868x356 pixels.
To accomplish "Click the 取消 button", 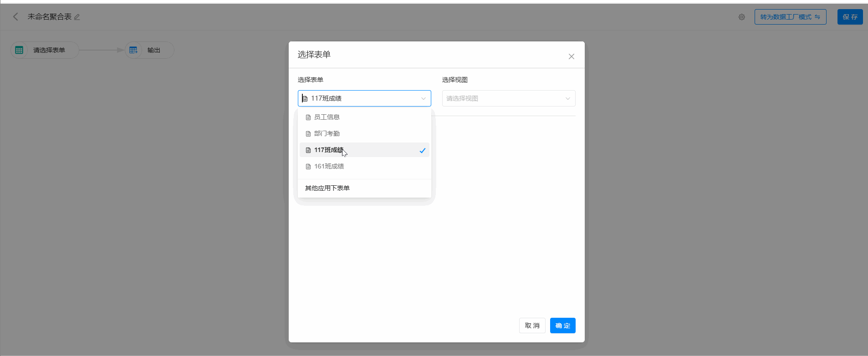I will point(532,325).
